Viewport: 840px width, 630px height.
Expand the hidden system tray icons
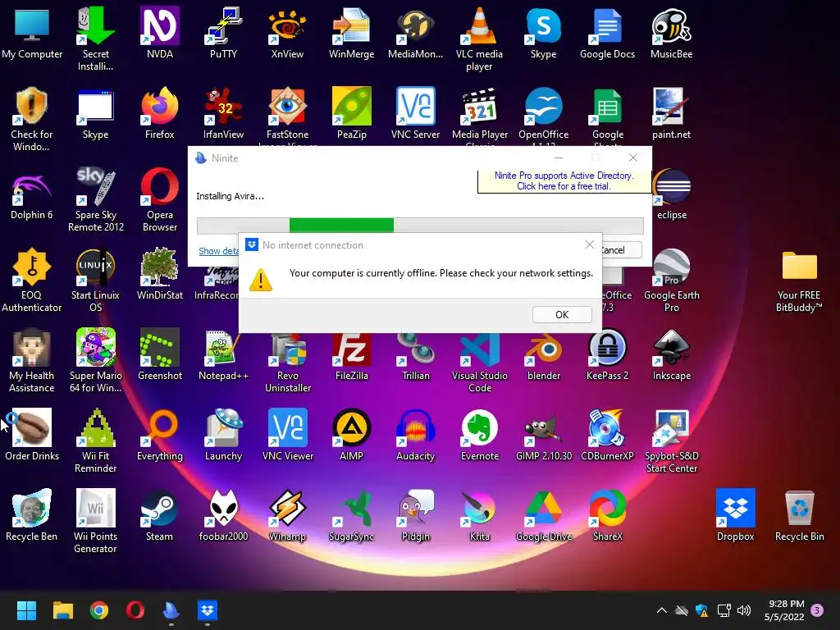tap(662, 610)
